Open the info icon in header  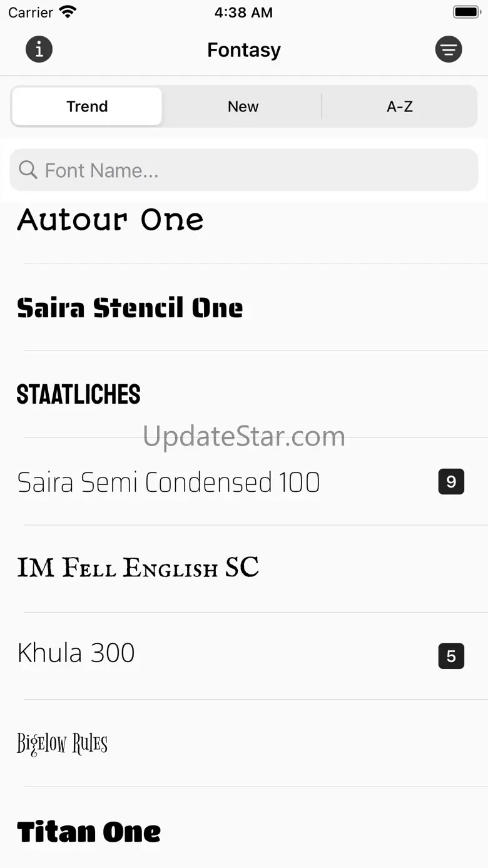click(x=39, y=49)
